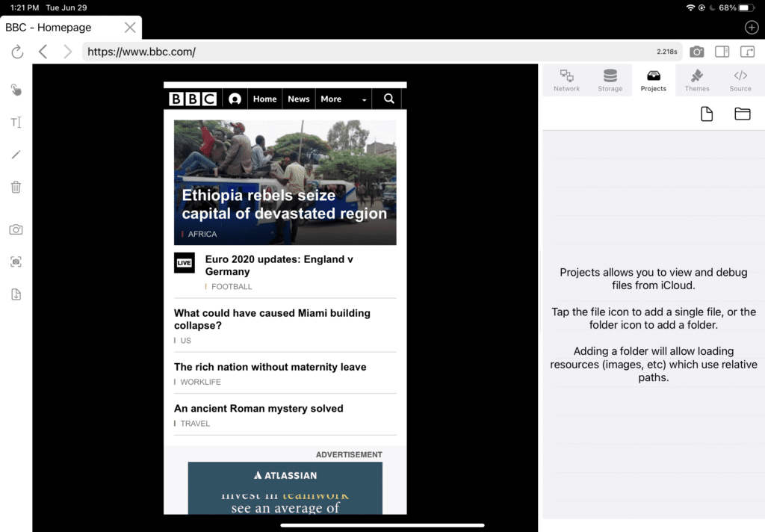The image size is (765, 532).
Task: Click the URL address field
Action: [x=366, y=52]
